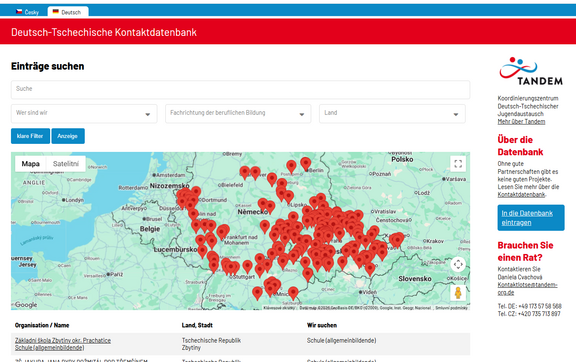Click the 'Organisation / Name' column header

coord(42,325)
